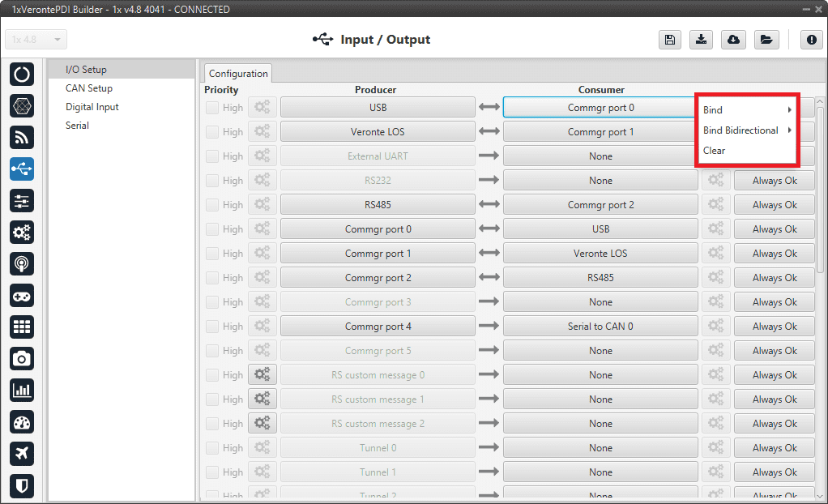The height and width of the screenshot is (504, 828).
Task: Click the Serial to CAN 0 consumer button
Action: click(600, 327)
